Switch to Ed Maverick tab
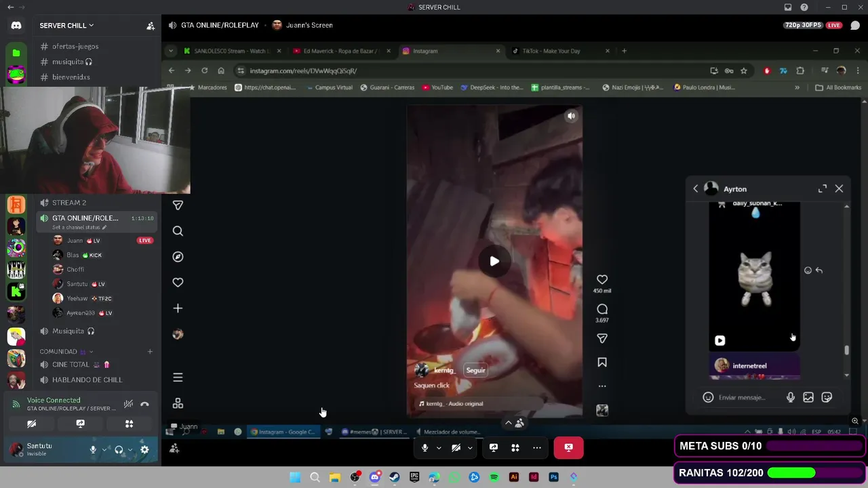 pos(341,51)
